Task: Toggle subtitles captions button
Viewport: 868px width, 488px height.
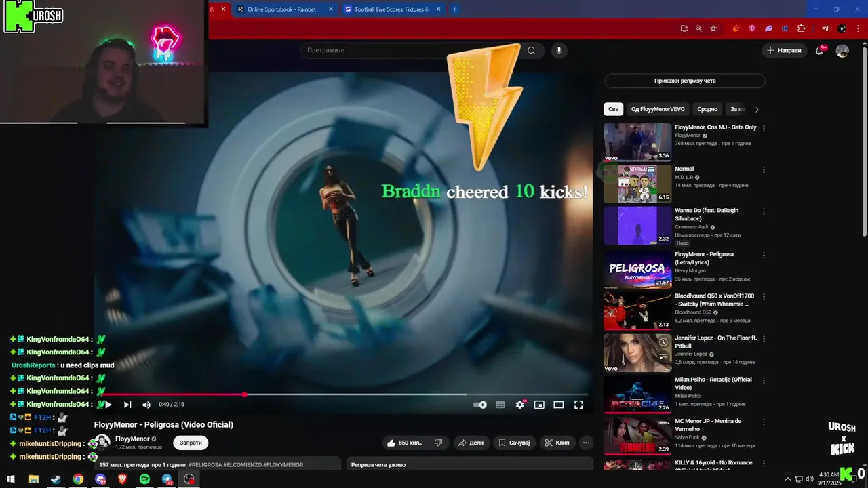Action: (500, 405)
